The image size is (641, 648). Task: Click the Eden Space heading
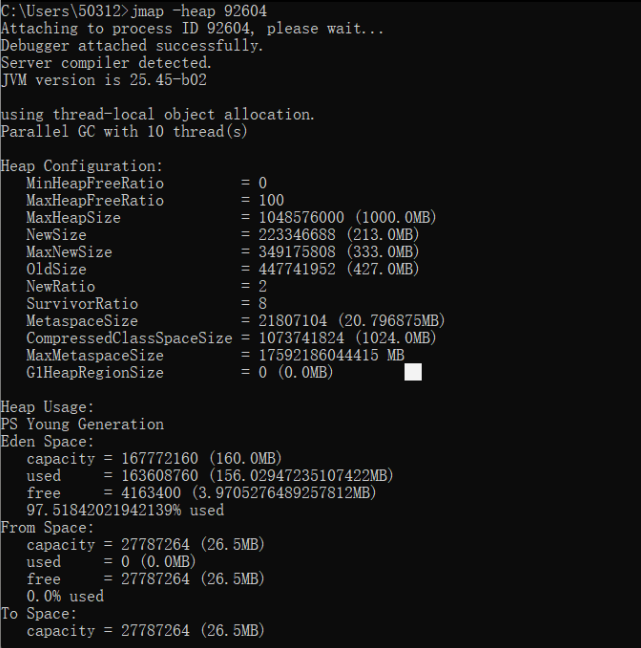tap(48, 442)
